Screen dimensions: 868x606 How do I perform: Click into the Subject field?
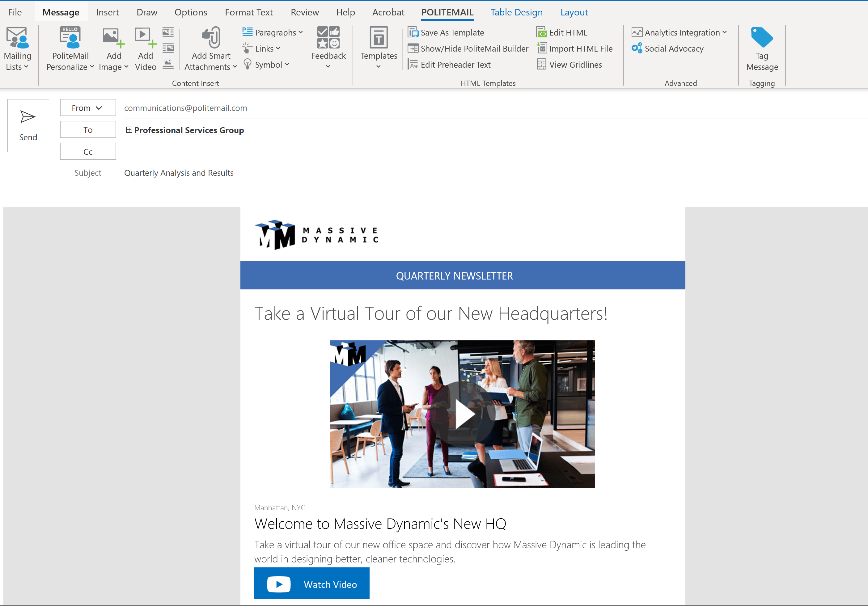tap(378, 173)
